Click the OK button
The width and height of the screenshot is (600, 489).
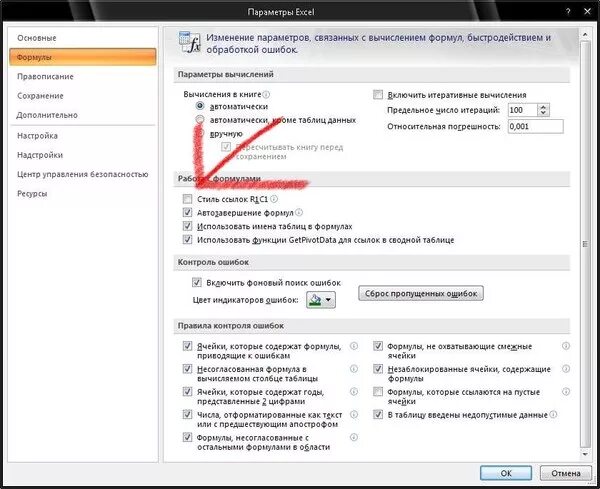pyautogui.click(x=506, y=473)
